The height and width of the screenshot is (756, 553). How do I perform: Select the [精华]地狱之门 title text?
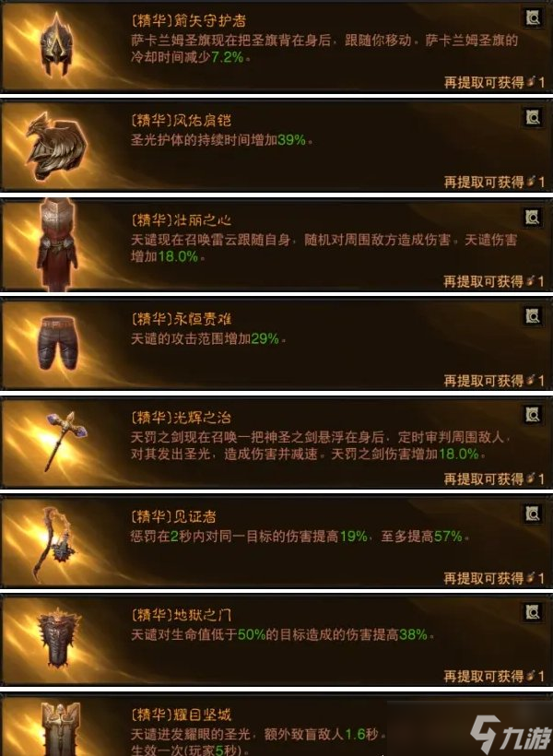(182, 615)
